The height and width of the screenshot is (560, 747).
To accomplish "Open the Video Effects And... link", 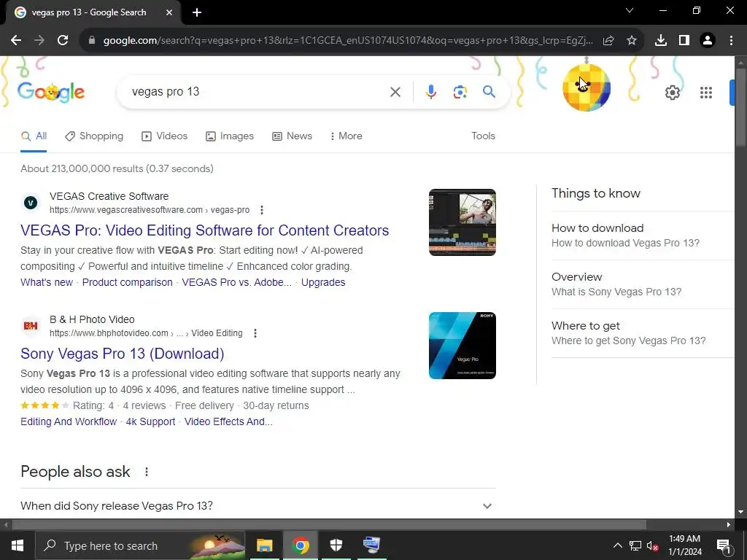I will [x=228, y=422].
